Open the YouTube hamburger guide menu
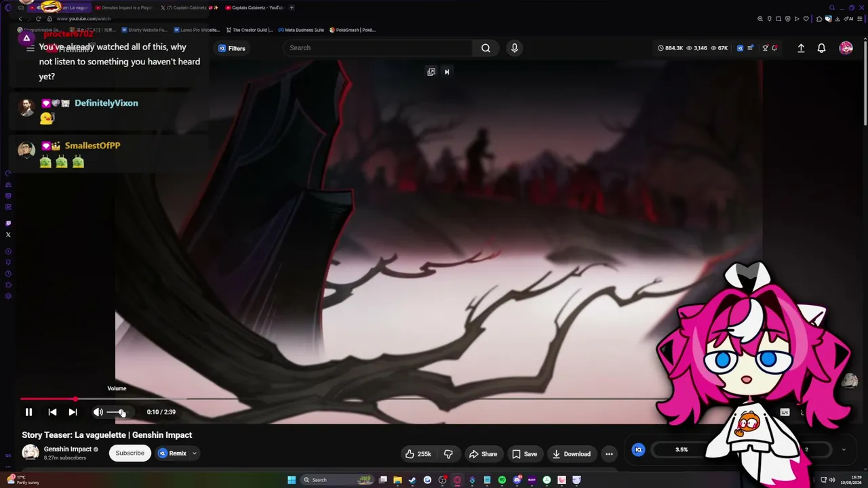This screenshot has height=488, width=868. pos(30,48)
